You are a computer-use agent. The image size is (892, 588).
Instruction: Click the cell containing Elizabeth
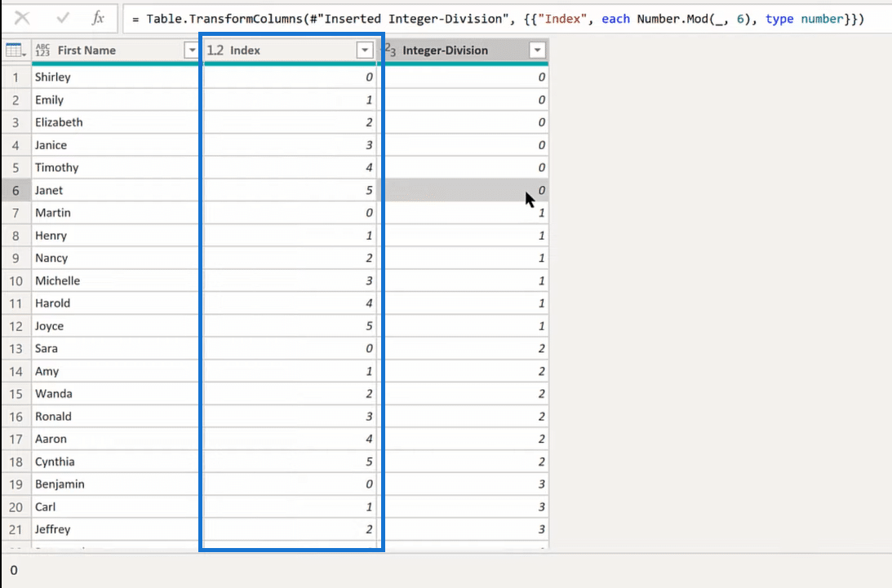point(115,122)
